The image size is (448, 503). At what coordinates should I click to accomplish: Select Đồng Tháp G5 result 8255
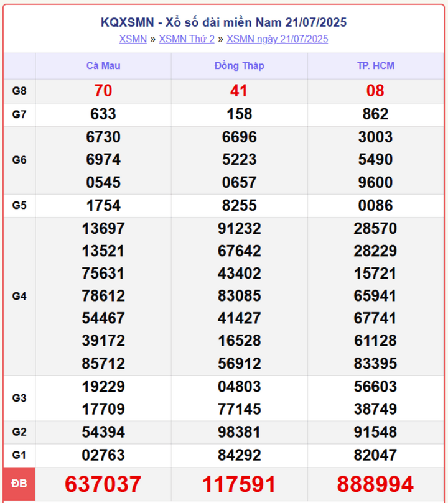pos(240,206)
